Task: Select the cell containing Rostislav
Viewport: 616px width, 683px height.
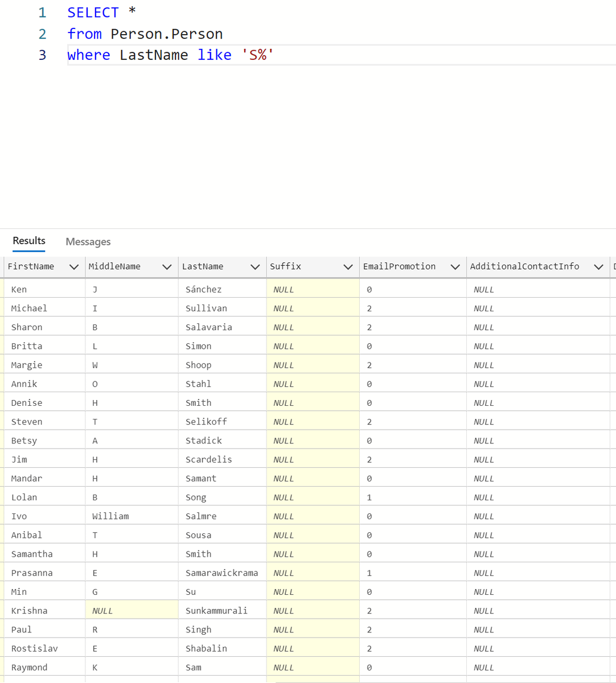Action: pyautogui.click(x=44, y=648)
